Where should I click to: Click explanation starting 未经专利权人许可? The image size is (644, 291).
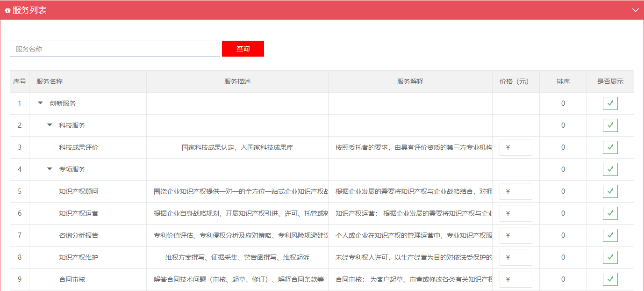pyautogui.click(x=414, y=257)
